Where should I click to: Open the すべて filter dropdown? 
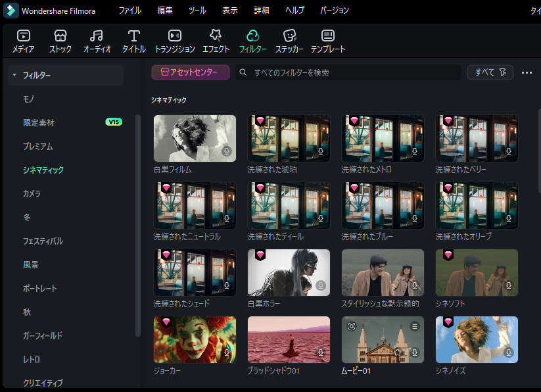tap(490, 72)
